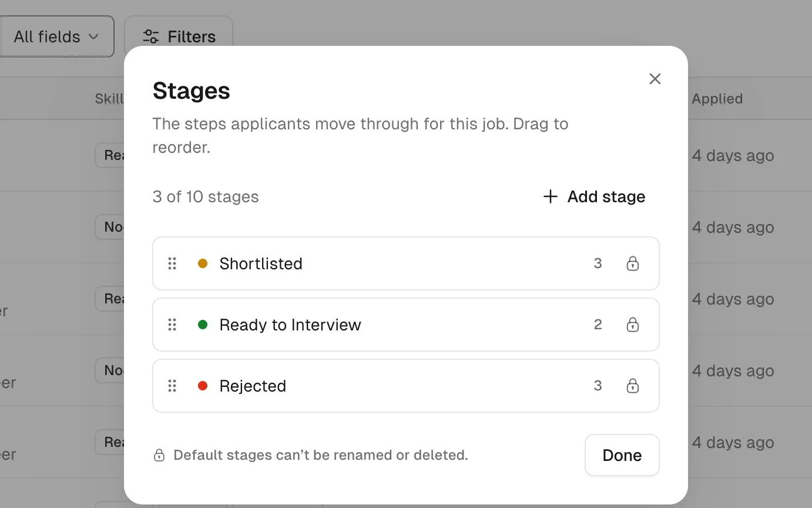Click the '3 of 10 stages' counter
This screenshot has width=812, height=508.
206,196
